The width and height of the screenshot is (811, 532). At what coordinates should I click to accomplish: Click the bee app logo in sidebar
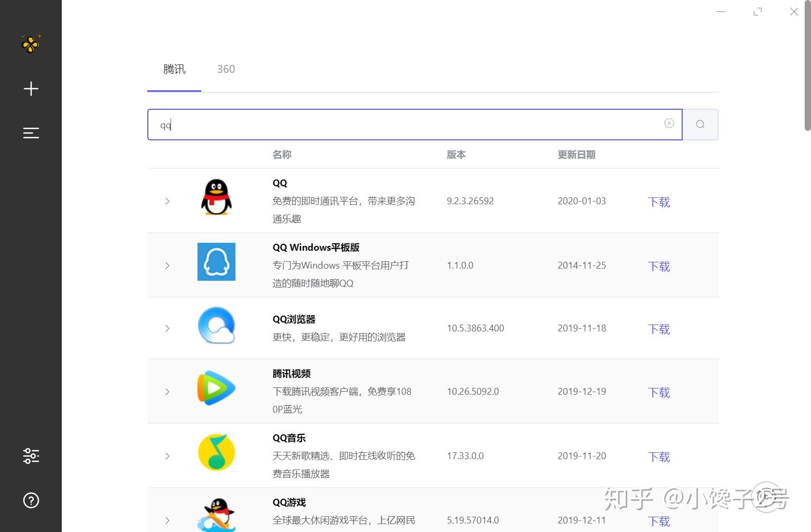31,43
